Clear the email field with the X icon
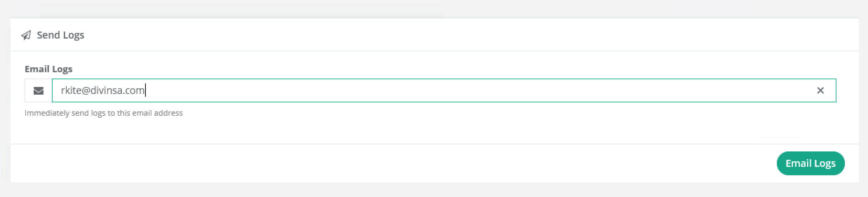The image size is (868, 197). point(820,90)
